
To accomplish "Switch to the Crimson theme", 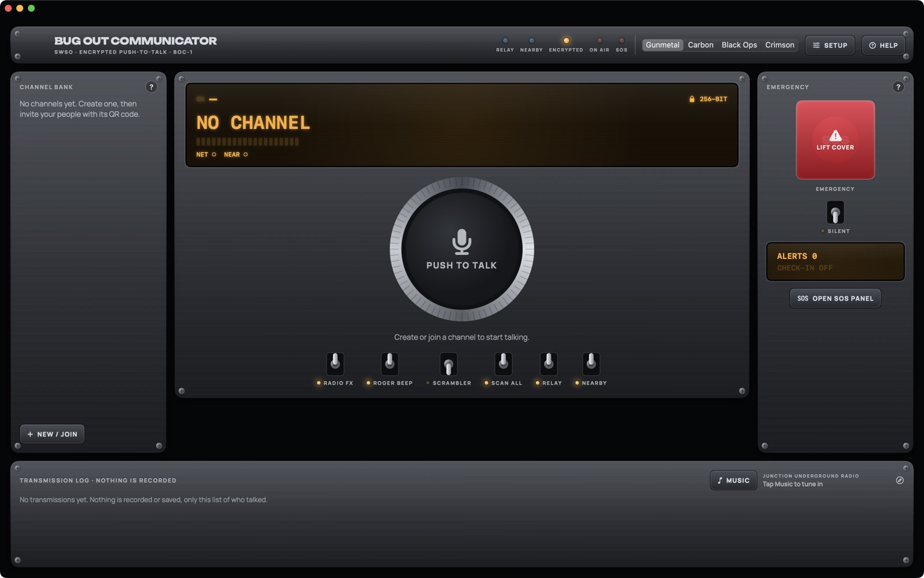I will coord(780,45).
